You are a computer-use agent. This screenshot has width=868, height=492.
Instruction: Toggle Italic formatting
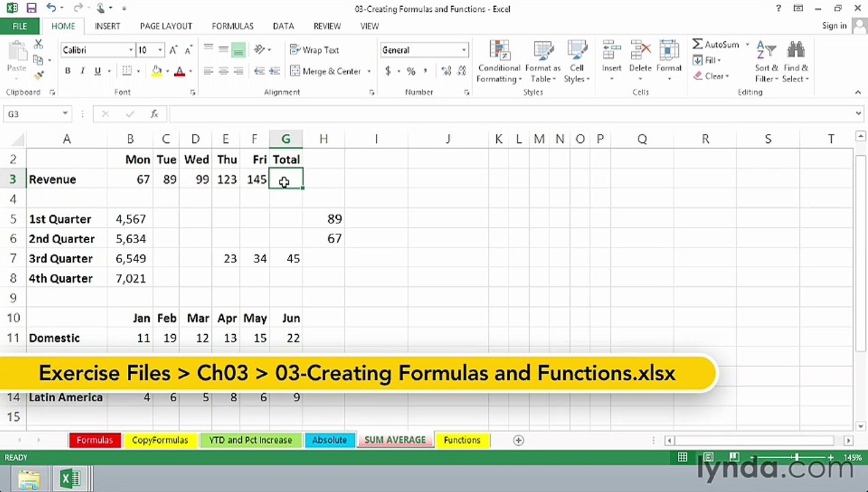(x=82, y=71)
